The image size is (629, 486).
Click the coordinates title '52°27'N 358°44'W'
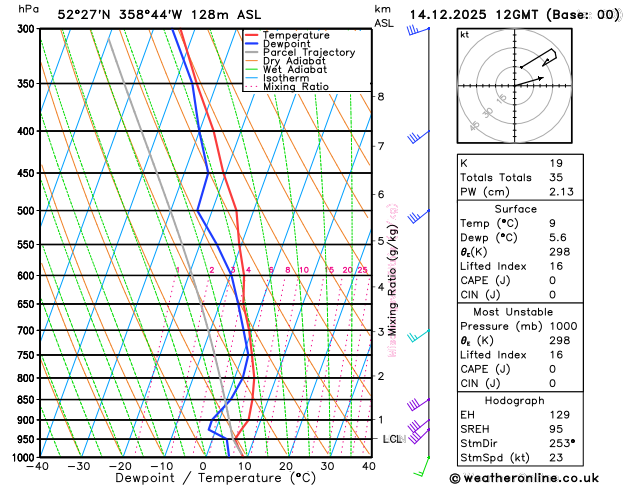tap(120, 15)
